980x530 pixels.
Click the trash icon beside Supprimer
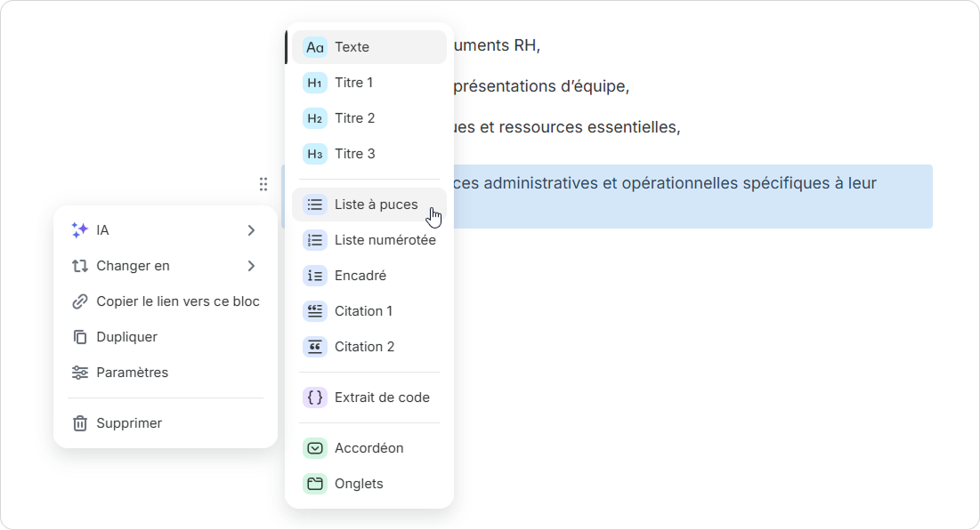pyautogui.click(x=79, y=423)
